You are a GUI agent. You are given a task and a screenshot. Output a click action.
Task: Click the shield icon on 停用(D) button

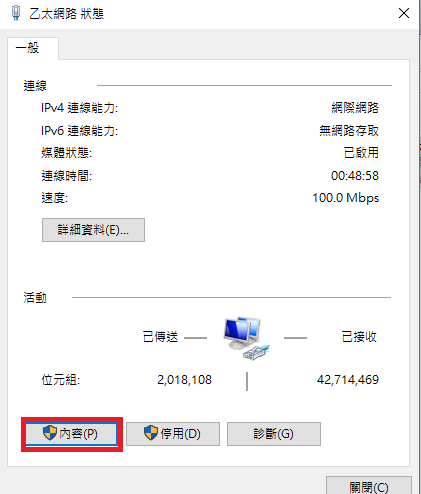pyautogui.click(x=151, y=433)
